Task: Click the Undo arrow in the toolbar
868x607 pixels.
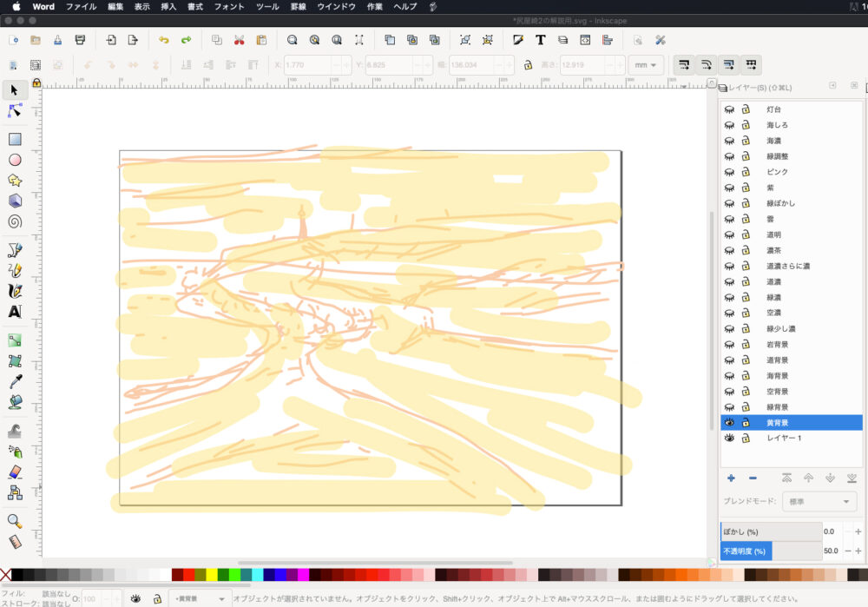Action: [163, 40]
